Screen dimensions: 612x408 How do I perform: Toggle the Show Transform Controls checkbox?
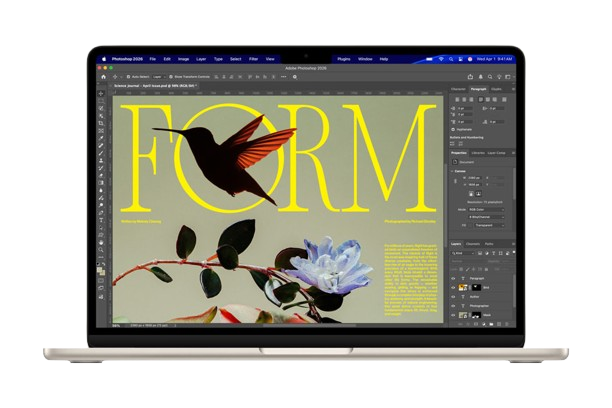click(x=170, y=76)
